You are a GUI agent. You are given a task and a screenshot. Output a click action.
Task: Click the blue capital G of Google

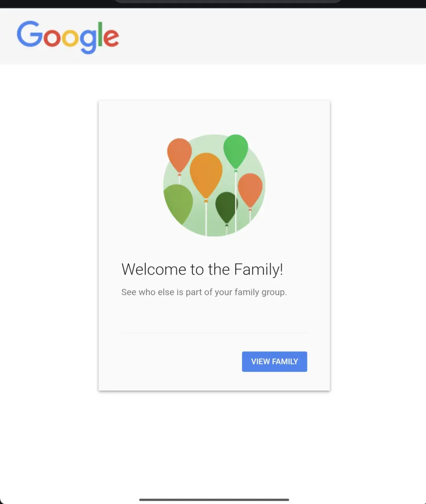(30, 34)
